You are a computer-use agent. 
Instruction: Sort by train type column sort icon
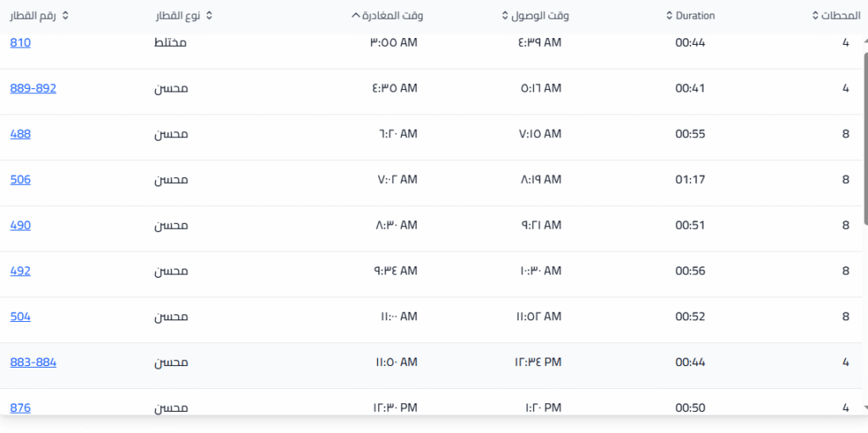(x=209, y=16)
